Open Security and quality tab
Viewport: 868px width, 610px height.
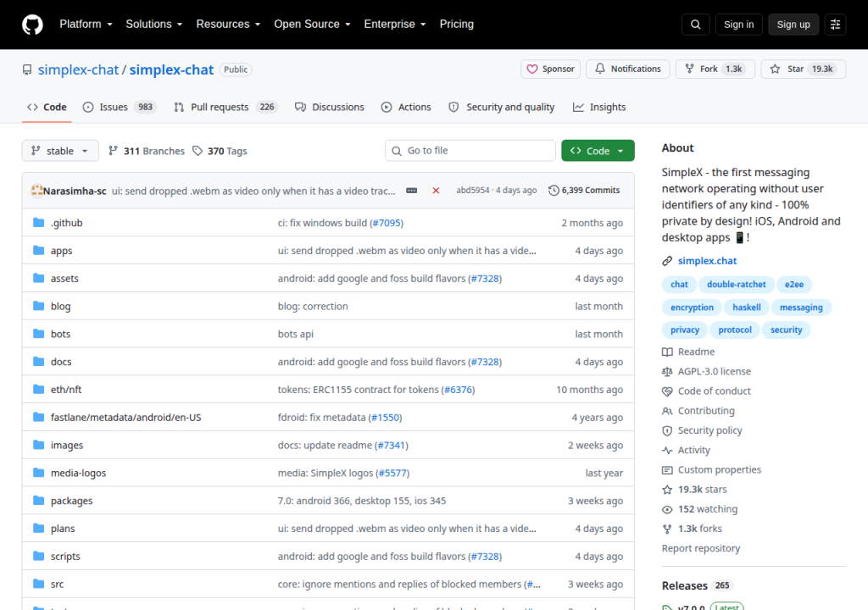point(501,108)
